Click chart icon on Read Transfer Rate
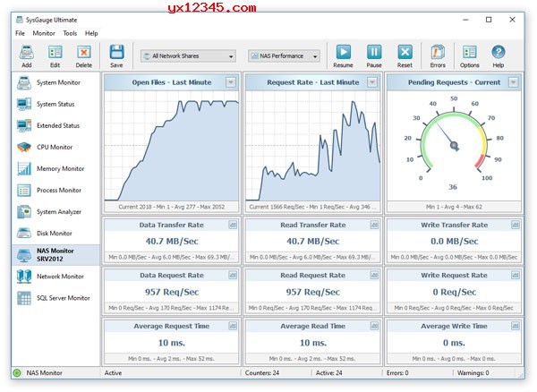Viewport: 537px width, 392px height. [374, 225]
